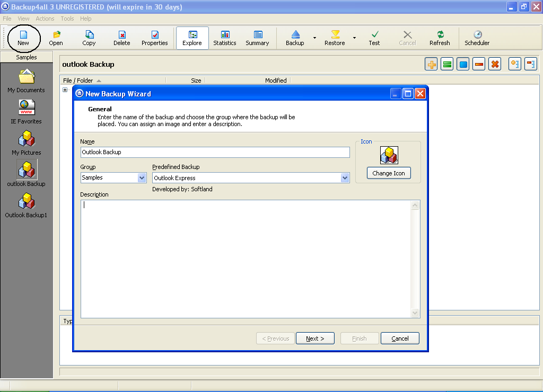Toggle the green double-bar file filter button
The width and height of the screenshot is (543, 392).
point(448,64)
